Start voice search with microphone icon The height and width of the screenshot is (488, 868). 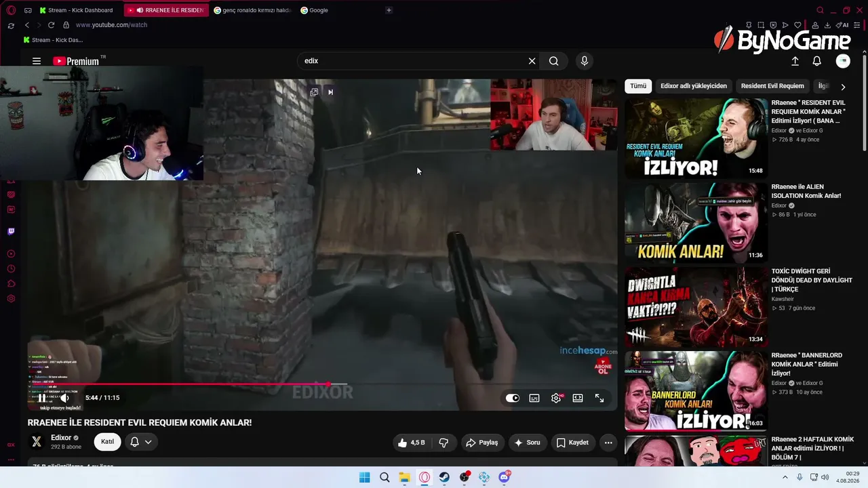[585, 61]
